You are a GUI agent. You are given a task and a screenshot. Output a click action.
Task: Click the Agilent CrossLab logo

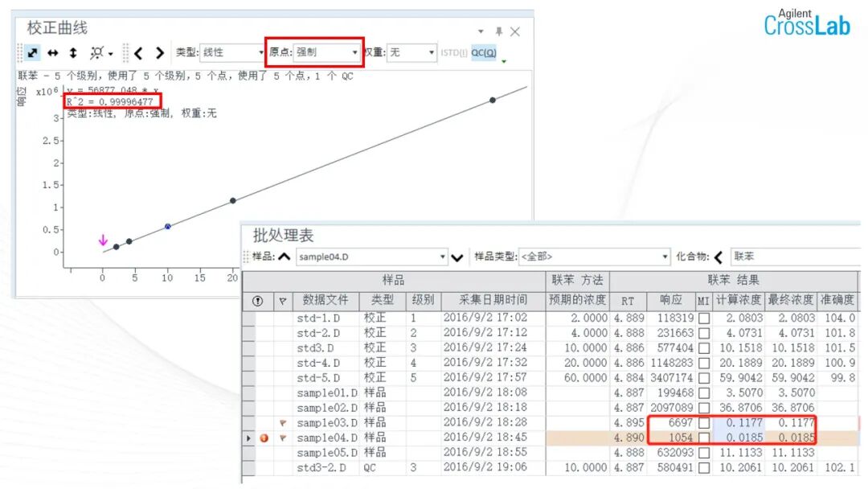806,23
